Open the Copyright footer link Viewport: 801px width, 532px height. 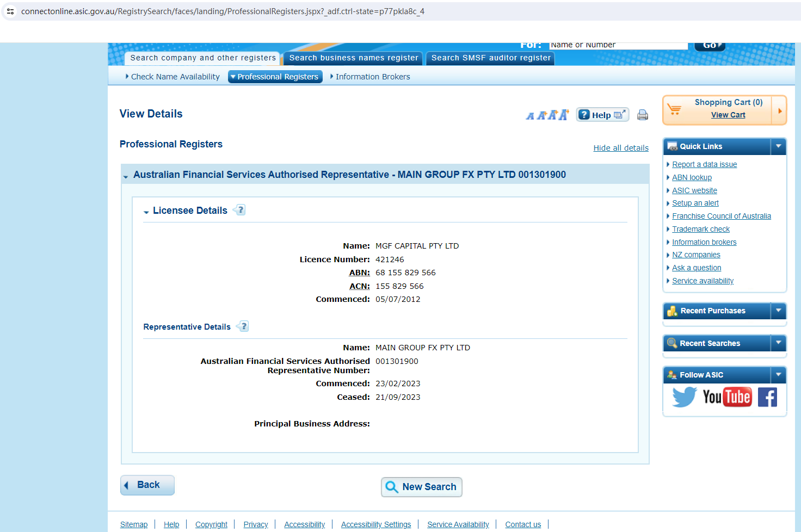211,524
